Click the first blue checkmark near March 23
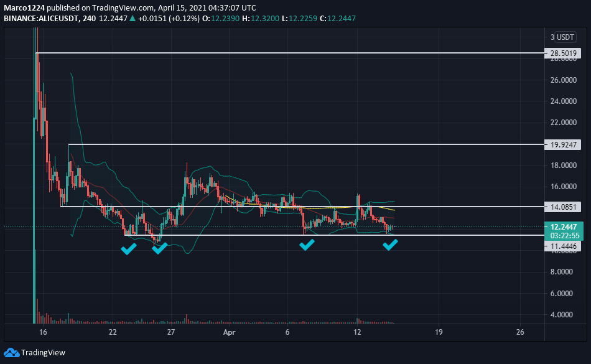The width and height of the screenshot is (591, 364). coord(129,249)
